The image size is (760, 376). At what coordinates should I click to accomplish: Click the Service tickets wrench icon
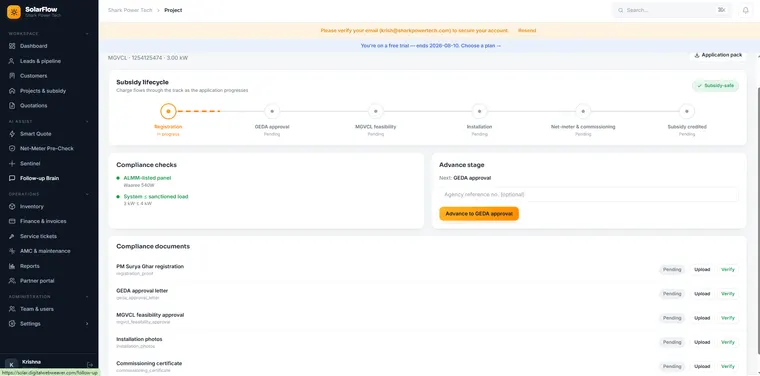coord(12,236)
